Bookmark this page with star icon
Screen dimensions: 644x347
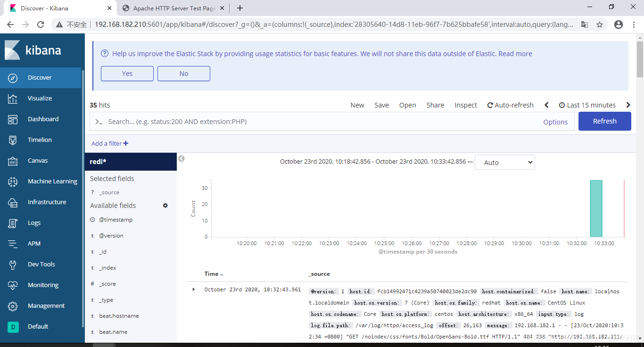(x=600, y=25)
